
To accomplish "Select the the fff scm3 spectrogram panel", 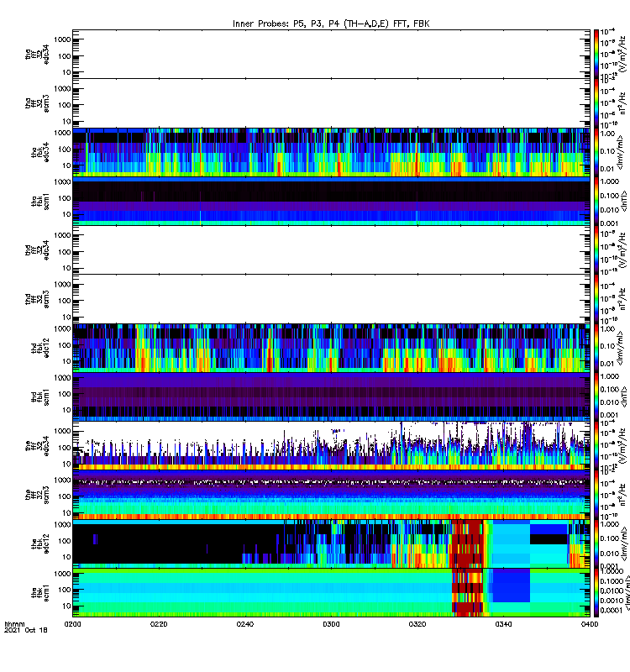I will coord(331,495).
